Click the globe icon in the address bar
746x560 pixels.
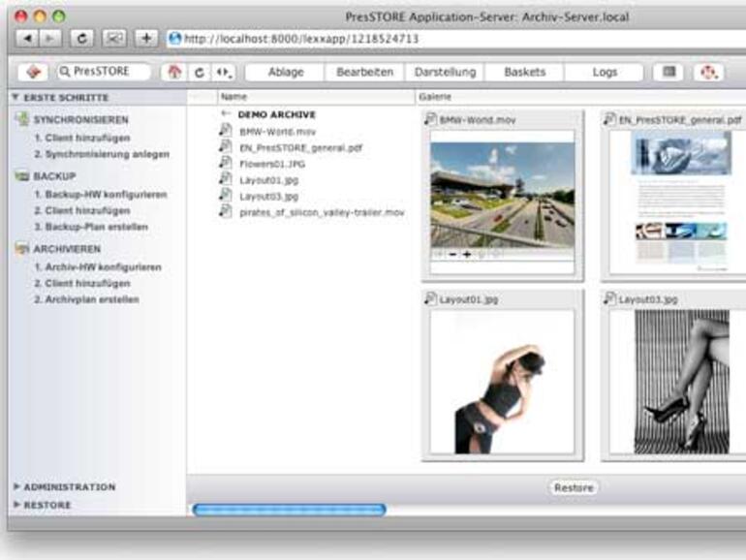click(x=175, y=38)
